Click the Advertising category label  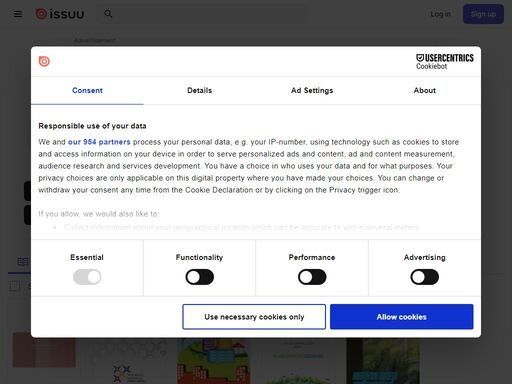pyautogui.click(x=425, y=257)
